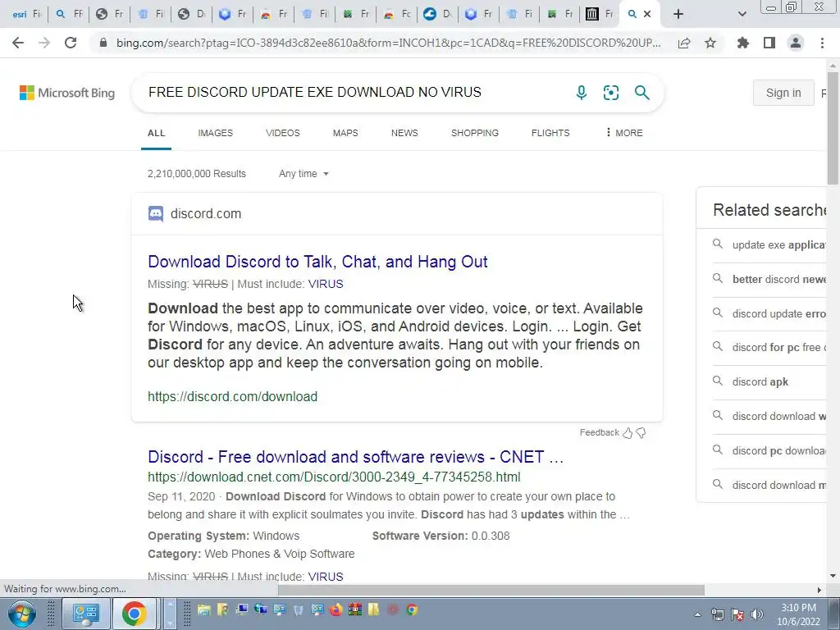This screenshot has width=840, height=630.
Task: Toggle the Chrome side panel
Action: (769, 43)
